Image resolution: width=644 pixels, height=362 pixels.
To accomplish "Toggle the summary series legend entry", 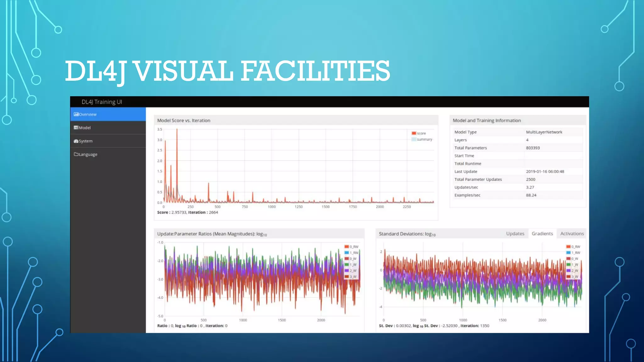I will tap(424, 140).
